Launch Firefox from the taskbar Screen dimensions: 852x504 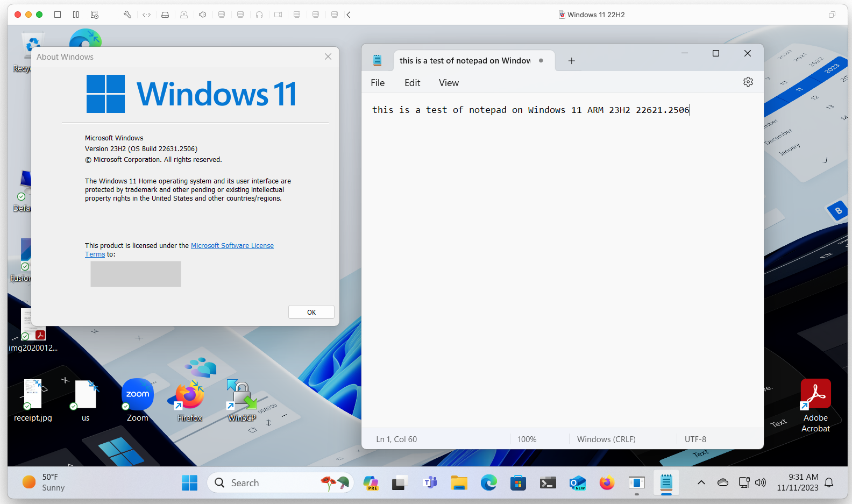(x=607, y=483)
